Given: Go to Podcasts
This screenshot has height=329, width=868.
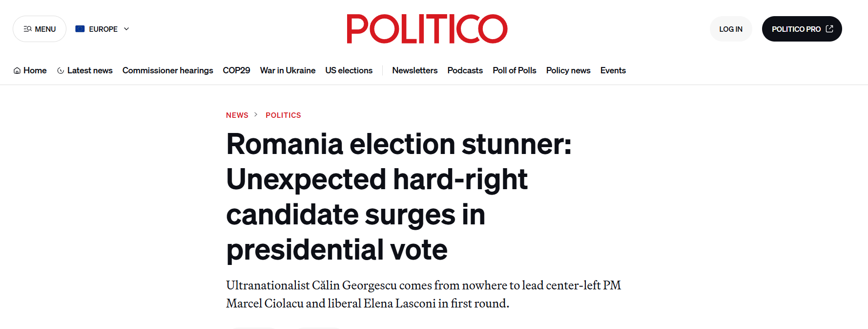Looking at the screenshot, I should (465, 70).
